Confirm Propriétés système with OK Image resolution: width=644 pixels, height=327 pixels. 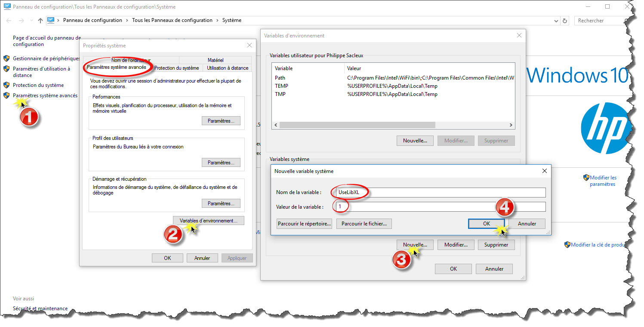coord(168,258)
